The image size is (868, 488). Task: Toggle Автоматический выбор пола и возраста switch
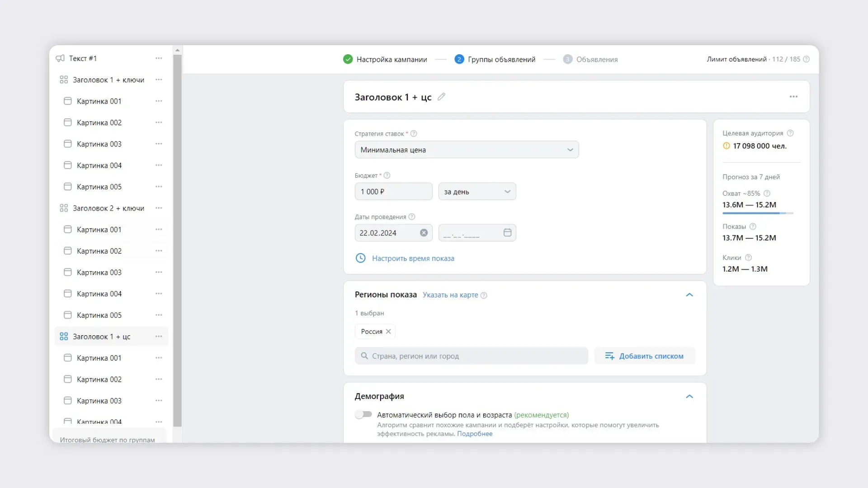363,414
